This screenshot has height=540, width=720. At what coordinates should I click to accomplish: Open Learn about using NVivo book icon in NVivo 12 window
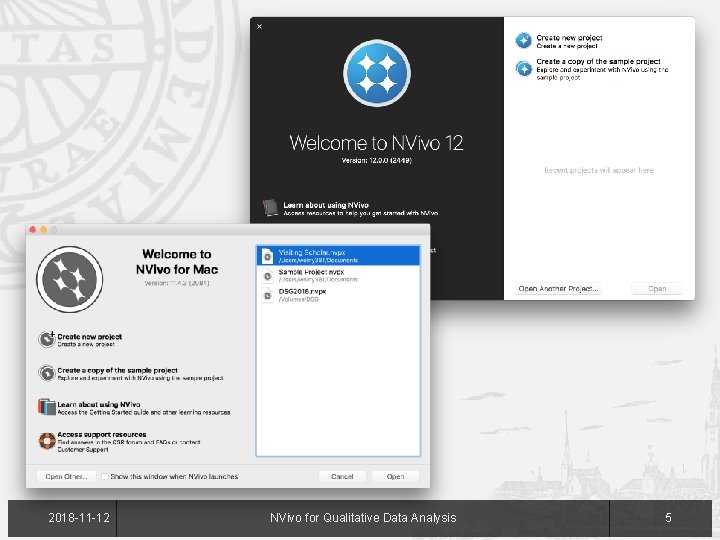[270, 208]
